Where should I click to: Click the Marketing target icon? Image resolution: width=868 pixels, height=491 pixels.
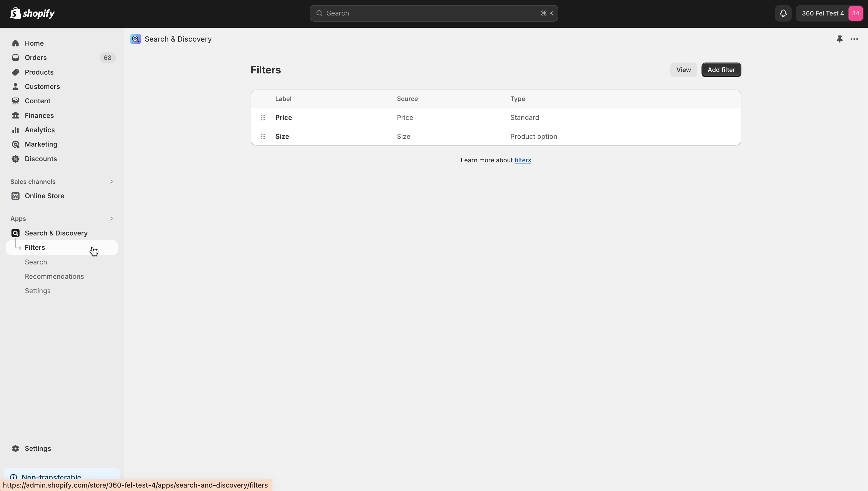pyautogui.click(x=15, y=144)
